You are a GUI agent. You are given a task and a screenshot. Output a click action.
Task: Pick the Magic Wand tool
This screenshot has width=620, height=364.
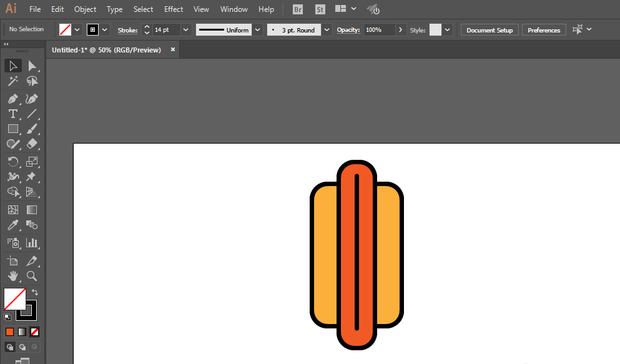pyautogui.click(x=12, y=81)
